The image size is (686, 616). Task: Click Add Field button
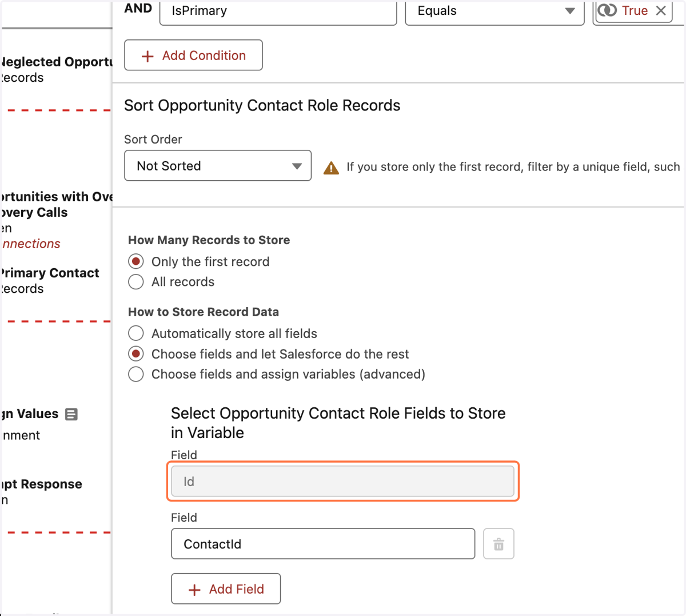coord(226,589)
